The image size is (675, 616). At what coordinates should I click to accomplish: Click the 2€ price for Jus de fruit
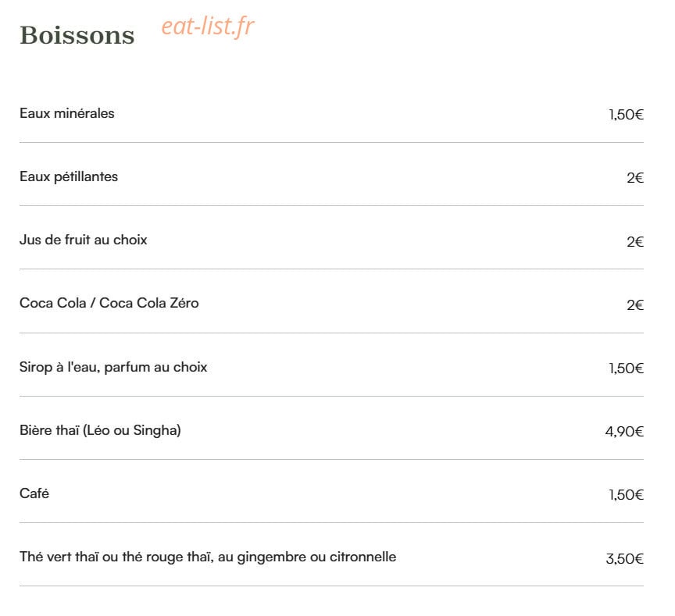tap(635, 242)
